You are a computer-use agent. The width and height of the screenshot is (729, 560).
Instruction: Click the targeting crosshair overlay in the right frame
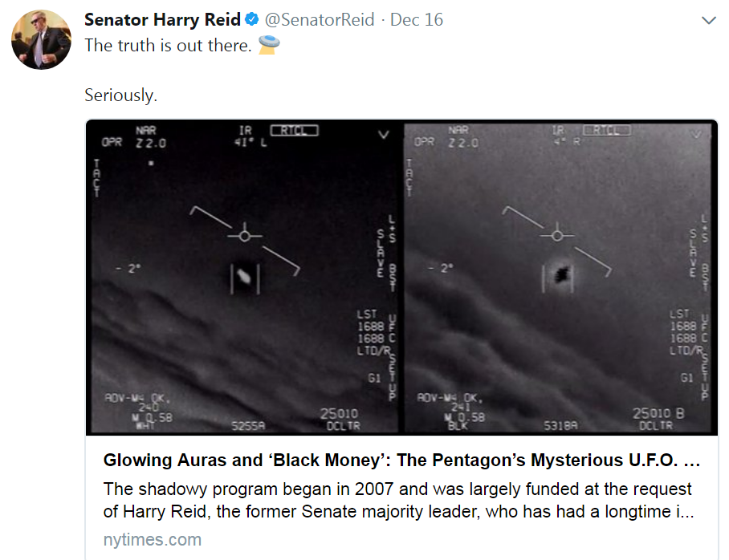[559, 235]
